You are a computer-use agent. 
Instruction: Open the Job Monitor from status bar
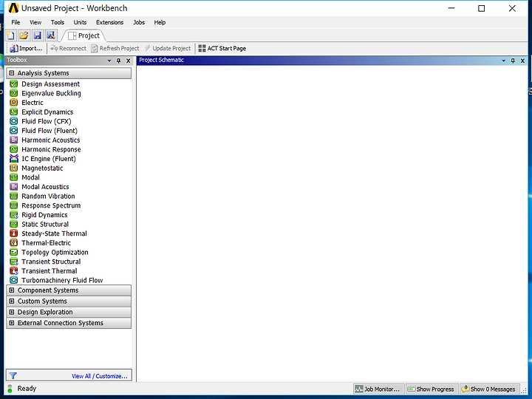(378, 389)
